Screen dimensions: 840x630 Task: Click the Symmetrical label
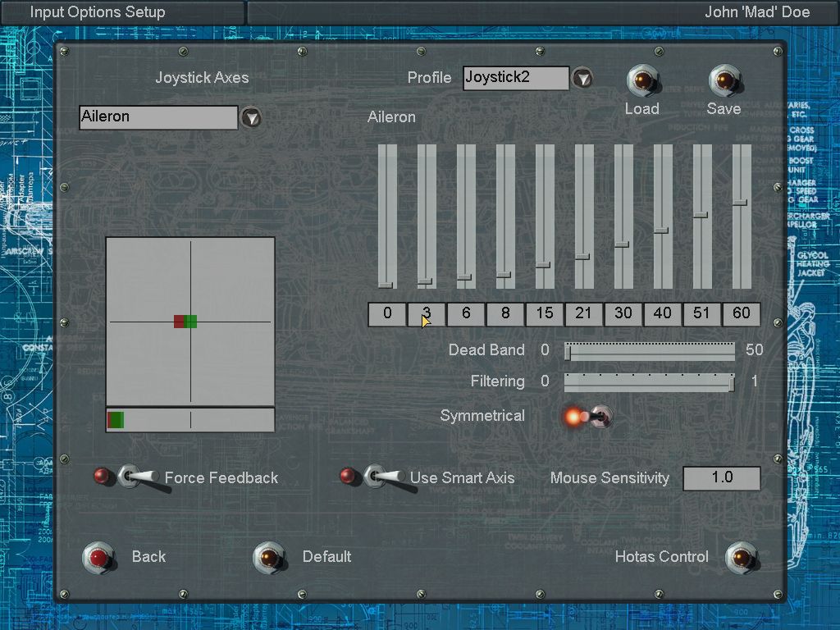482,416
